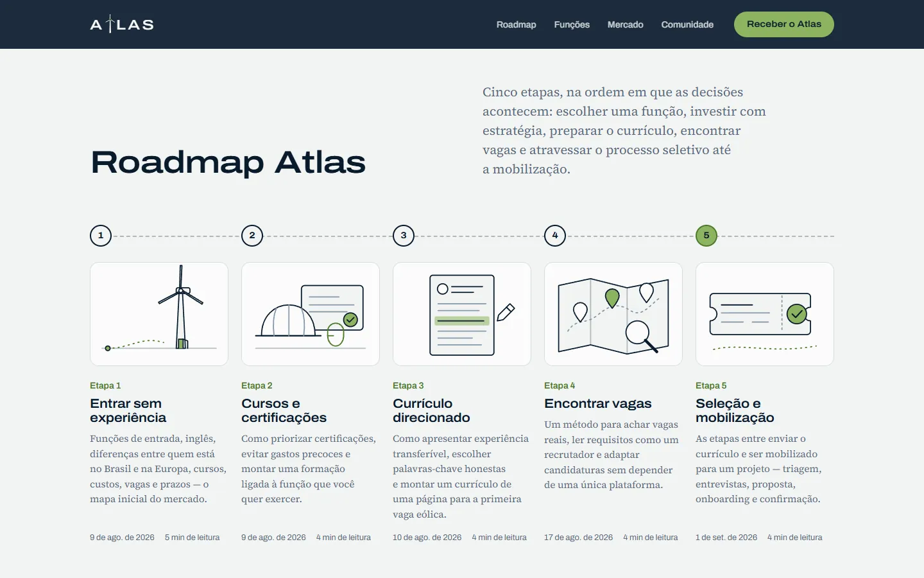Click the hard hat icon
Screen dimensions: 924x578
coord(289,320)
